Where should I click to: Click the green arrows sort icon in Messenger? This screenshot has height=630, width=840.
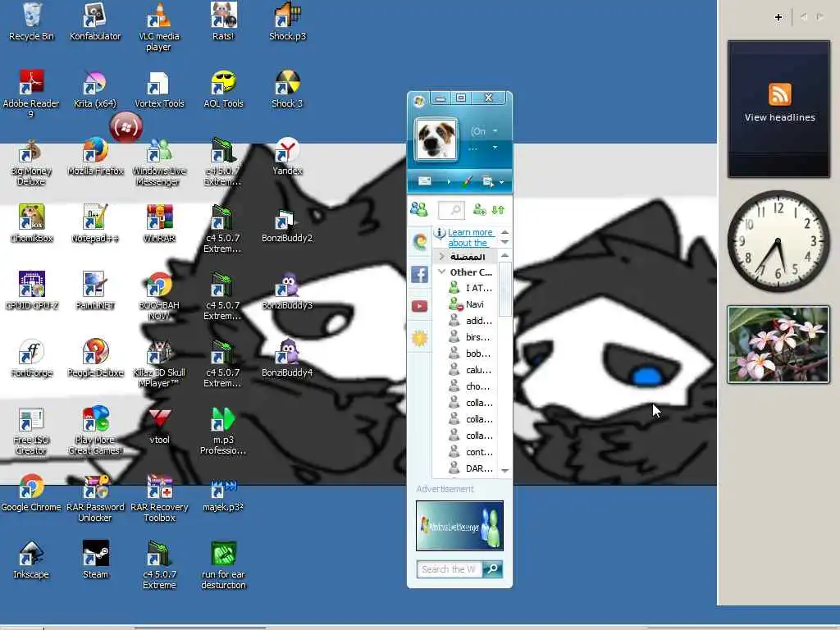coord(498,210)
